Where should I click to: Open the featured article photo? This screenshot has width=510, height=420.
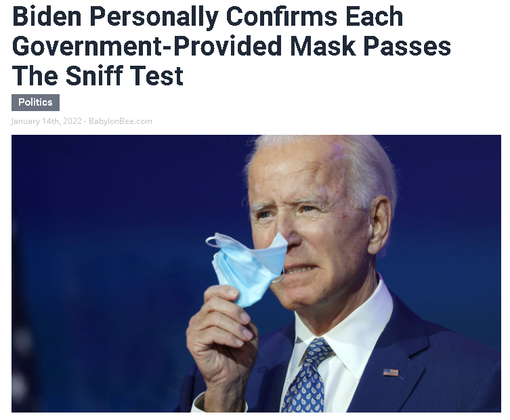[256, 274]
